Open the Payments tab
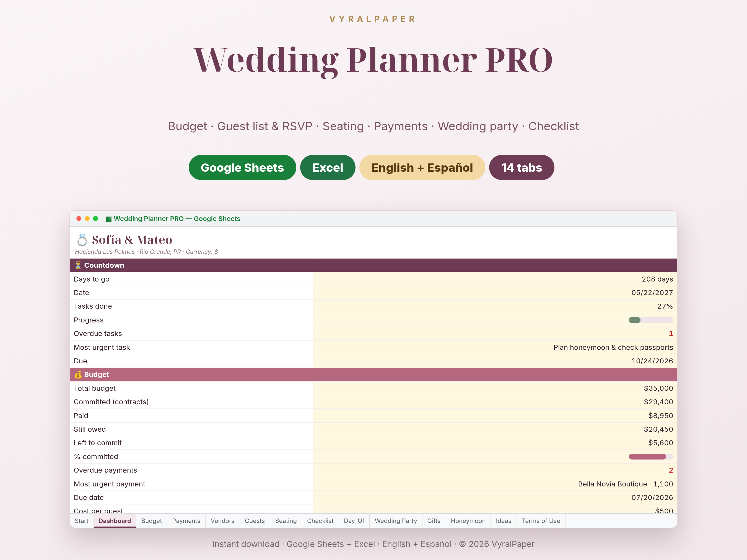 tap(186, 521)
